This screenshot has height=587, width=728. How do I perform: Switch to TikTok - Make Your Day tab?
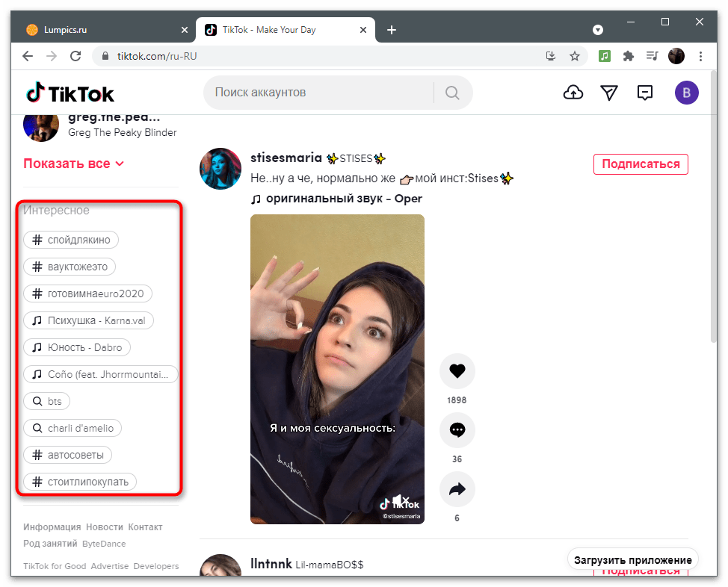click(x=285, y=30)
